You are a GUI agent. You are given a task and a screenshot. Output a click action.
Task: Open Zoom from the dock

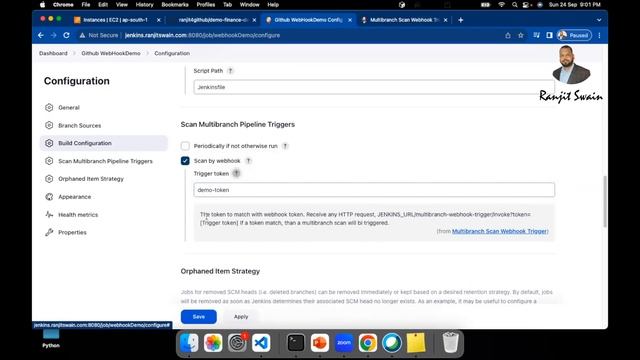coord(344,343)
